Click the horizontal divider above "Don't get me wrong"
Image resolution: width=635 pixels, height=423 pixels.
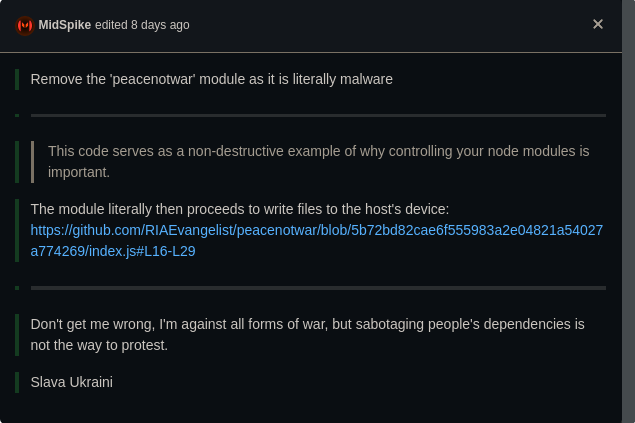coord(318,288)
